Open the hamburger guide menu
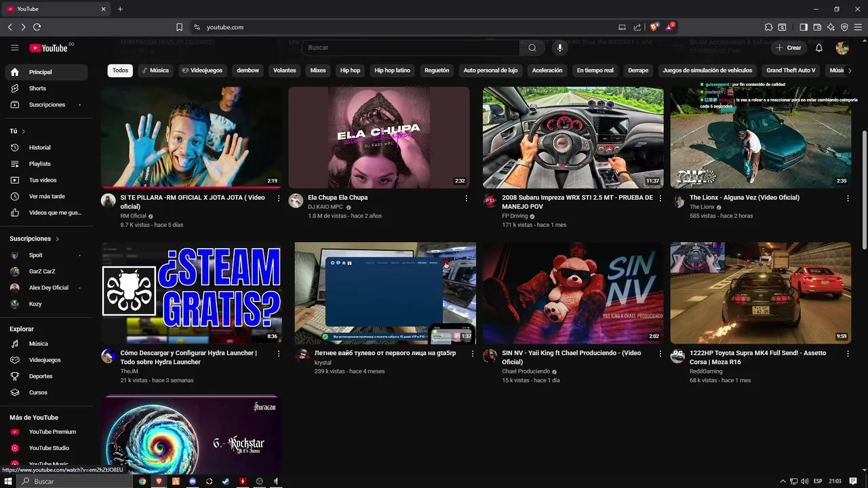The image size is (868, 488). (x=14, y=47)
